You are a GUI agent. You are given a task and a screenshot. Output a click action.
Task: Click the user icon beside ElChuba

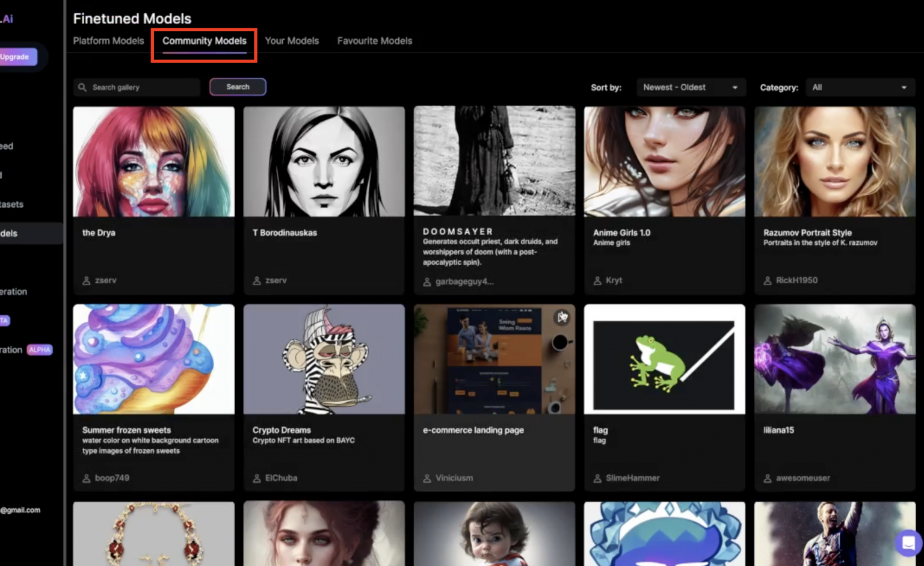click(x=257, y=478)
